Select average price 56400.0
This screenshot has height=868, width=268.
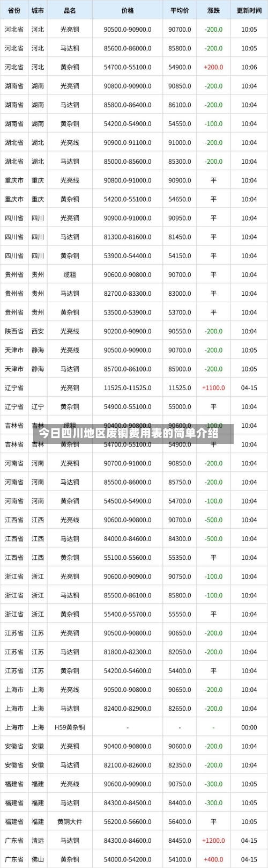[180, 821]
